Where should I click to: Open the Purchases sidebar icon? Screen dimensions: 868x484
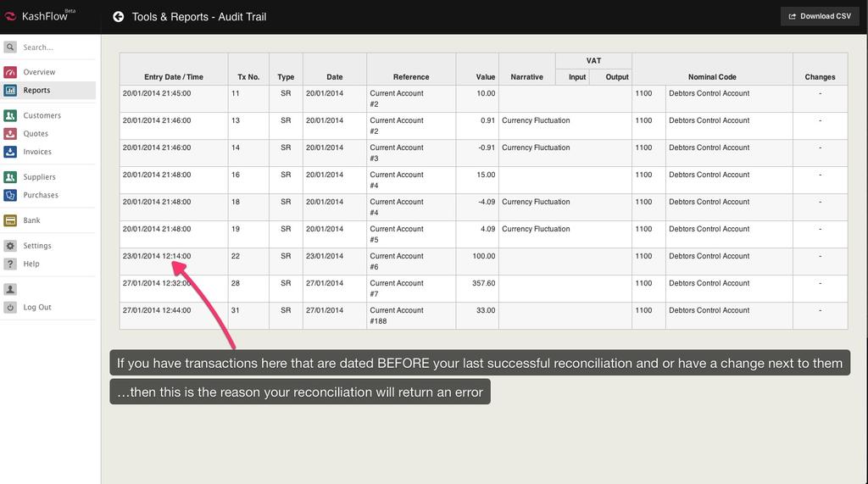tap(10, 195)
